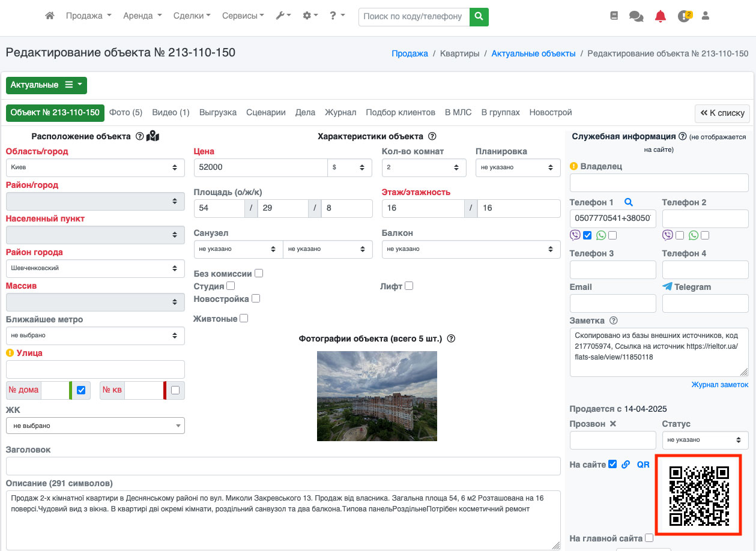Screen dimensions: 756x551
Task: Open map icon beside Расположение объекта
Action: 153,136
